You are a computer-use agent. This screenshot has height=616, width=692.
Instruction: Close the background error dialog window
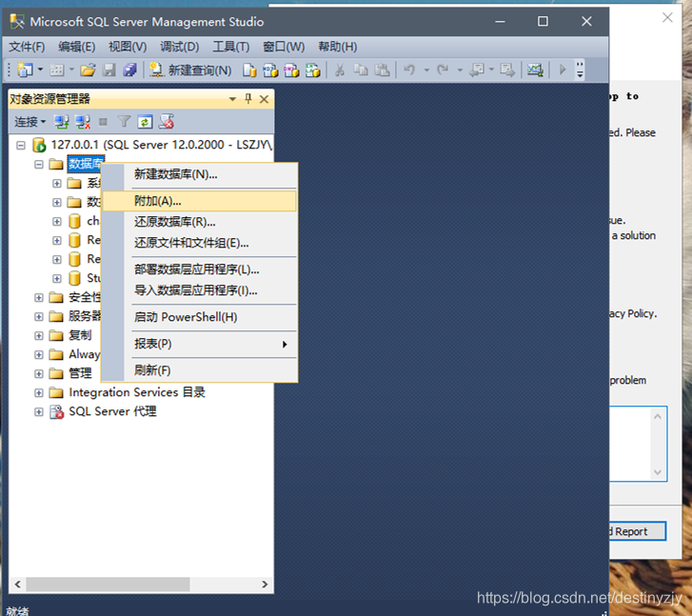click(667, 18)
